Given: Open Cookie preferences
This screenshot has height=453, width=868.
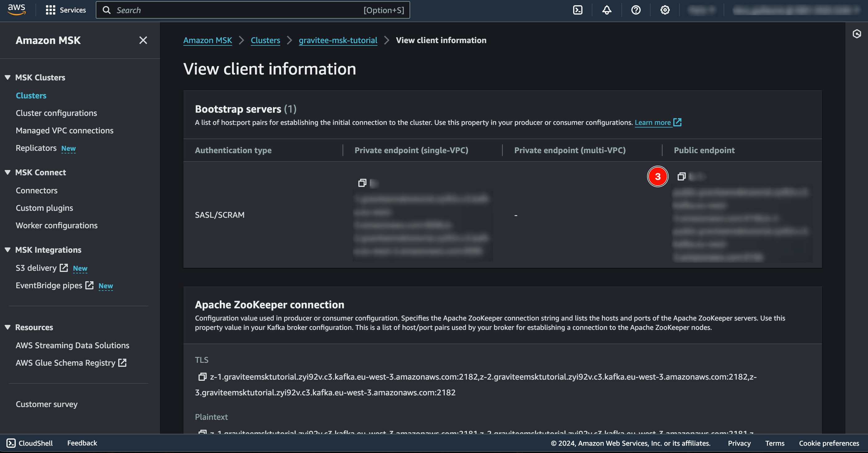Looking at the screenshot, I should click(x=829, y=443).
